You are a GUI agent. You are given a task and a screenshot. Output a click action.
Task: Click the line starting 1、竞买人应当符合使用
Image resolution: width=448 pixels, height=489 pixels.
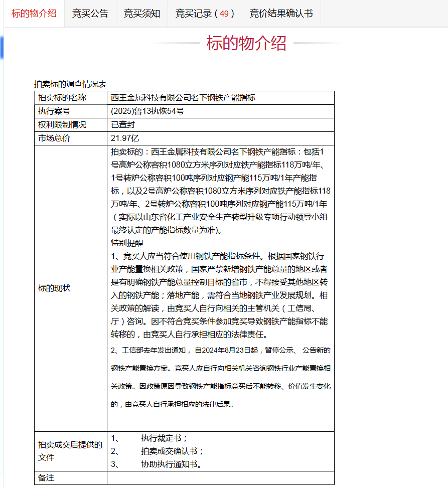click(x=217, y=256)
